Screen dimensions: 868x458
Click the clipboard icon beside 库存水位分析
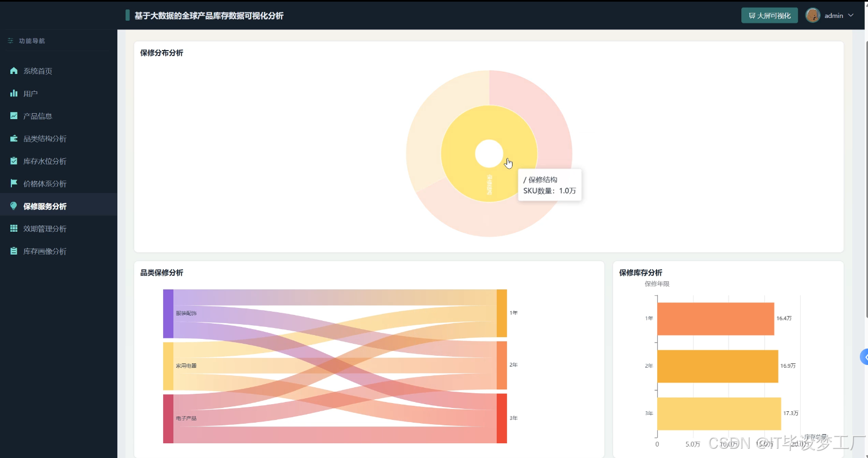(14, 161)
